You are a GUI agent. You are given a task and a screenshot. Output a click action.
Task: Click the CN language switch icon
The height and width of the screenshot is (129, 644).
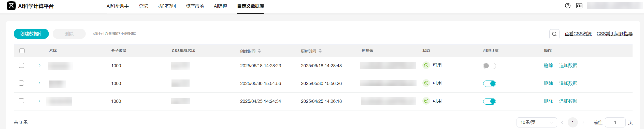tap(579, 6)
